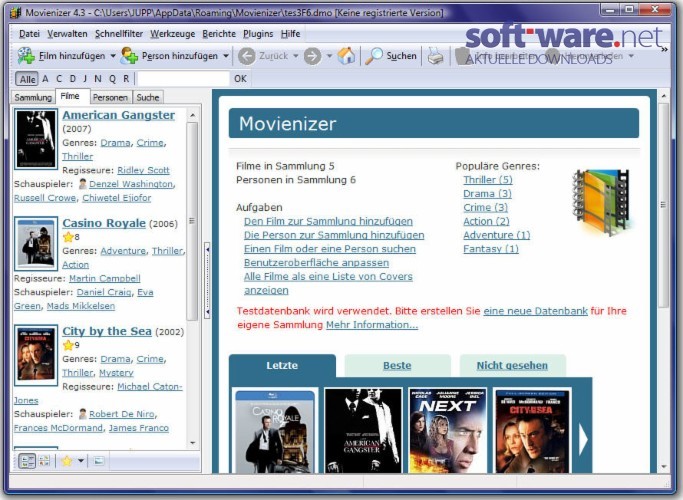Screen dimensions: 683x500
Task: Click the OK button beside search field
Action: 240,79
